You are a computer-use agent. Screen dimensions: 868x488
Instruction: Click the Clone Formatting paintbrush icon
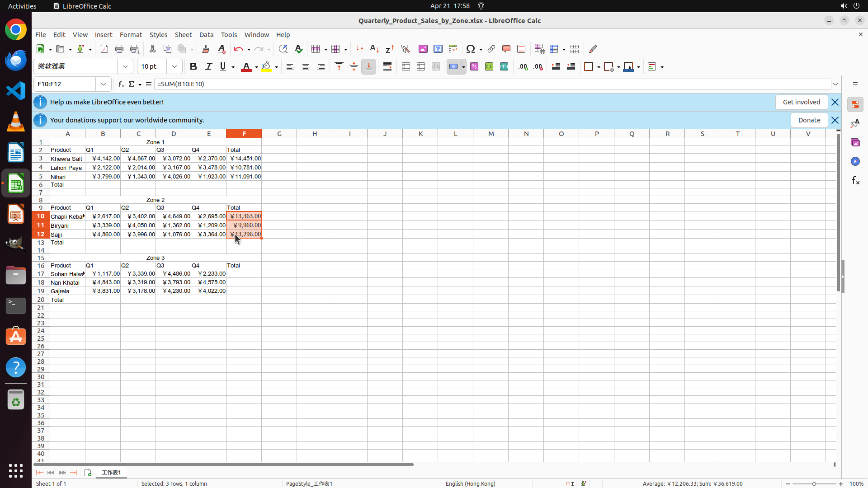(x=206, y=49)
